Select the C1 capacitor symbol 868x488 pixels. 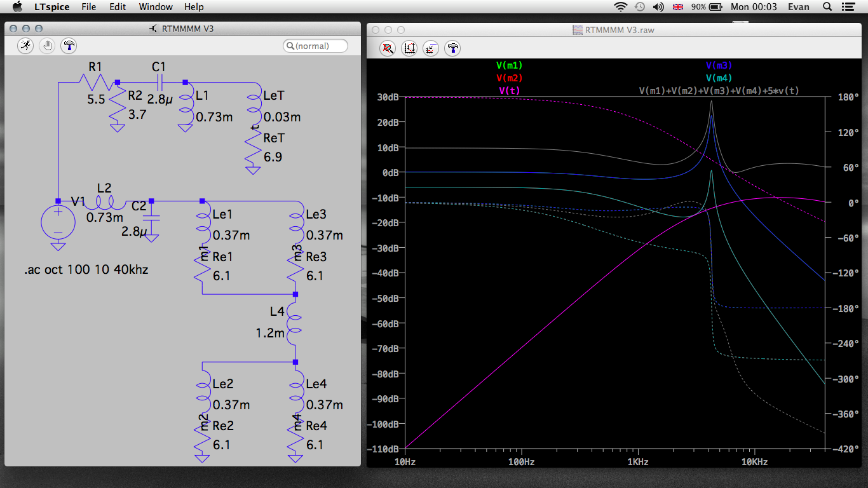click(159, 82)
